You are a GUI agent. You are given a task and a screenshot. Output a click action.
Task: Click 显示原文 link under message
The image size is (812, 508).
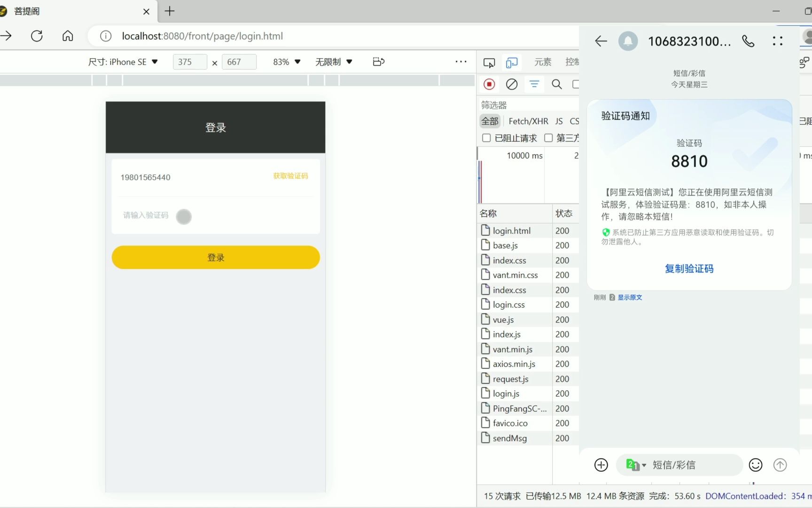pyautogui.click(x=630, y=297)
